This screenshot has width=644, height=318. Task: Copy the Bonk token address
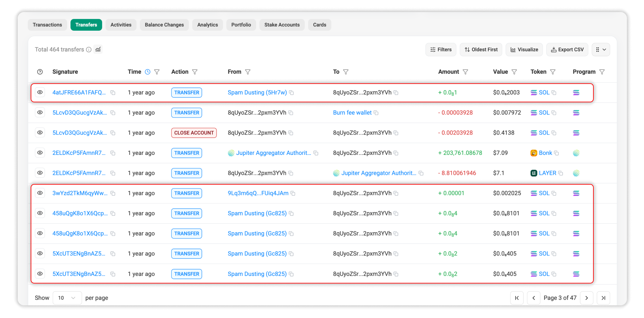pos(556,153)
